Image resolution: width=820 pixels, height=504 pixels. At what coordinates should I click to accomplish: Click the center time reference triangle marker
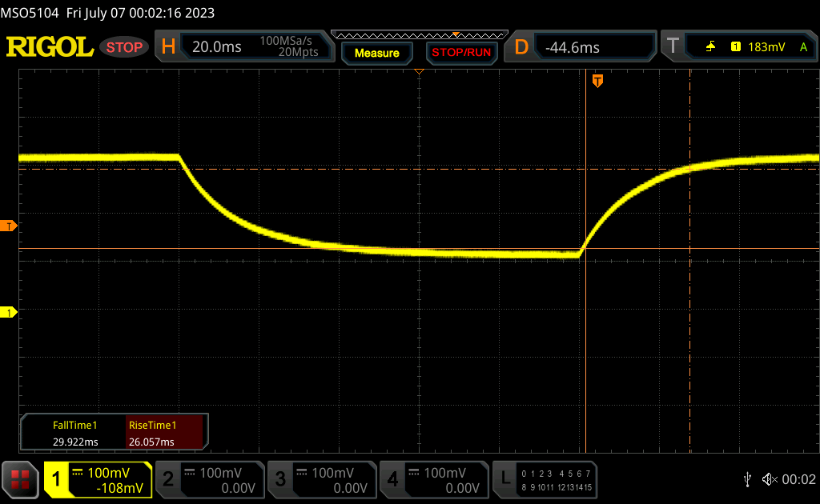click(419, 71)
